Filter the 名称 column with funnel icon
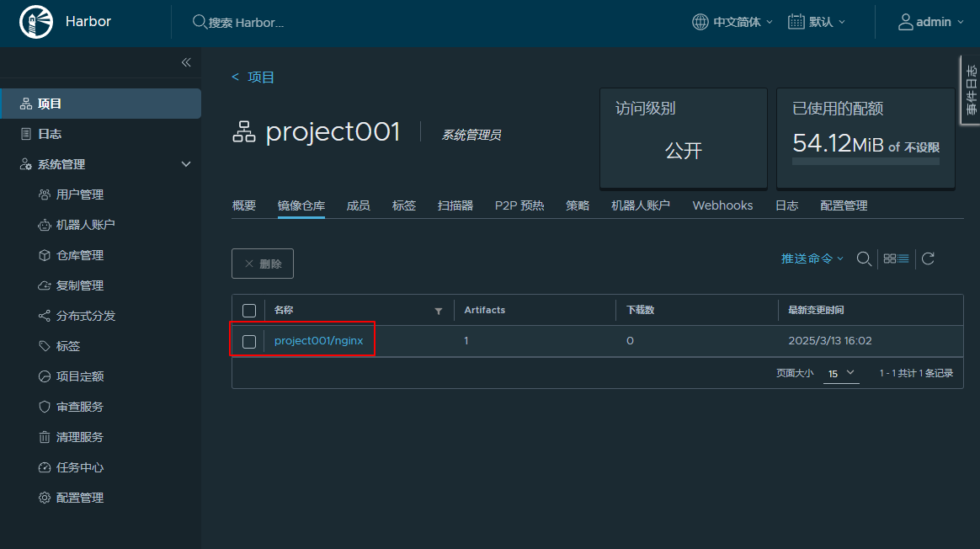The width and height of the screenshot is (980, 549). coord(439,311)
